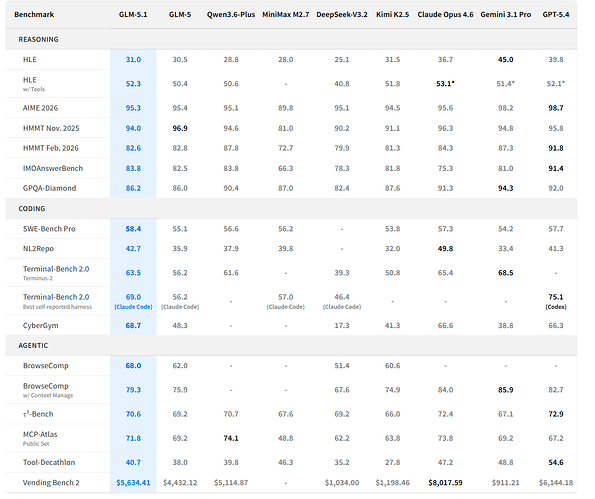
Task: Click GLM-5.1 CyberGym score 68.7
Action: point(133,326)
